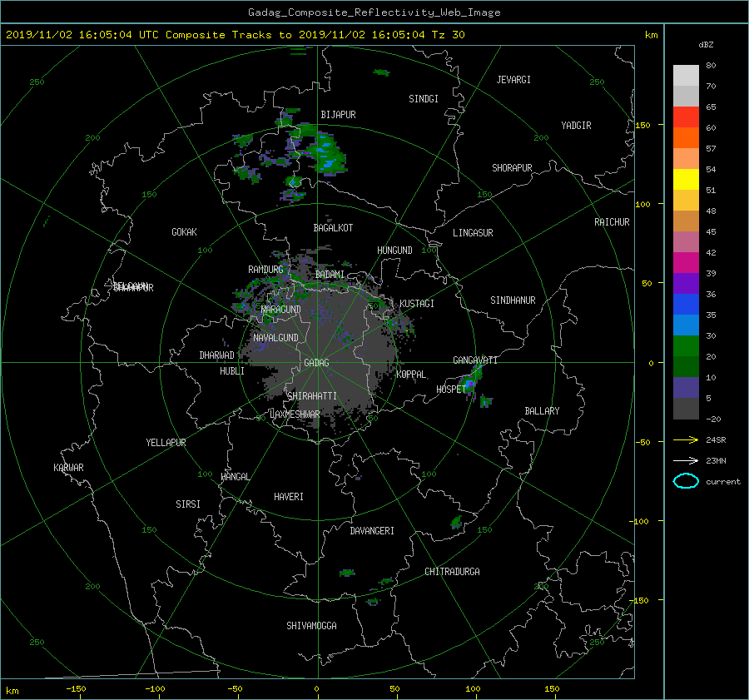749x700 pixels.
Task: Click the GADAG radar center label
Action: (316, 363)
